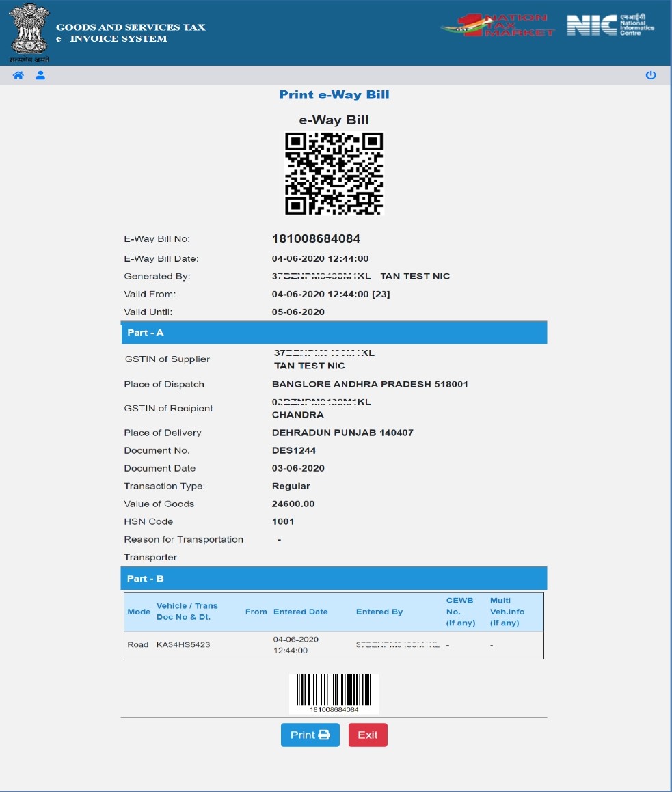This screenshot has width=672, height=792.
Task: Click the power logout icon
Action: pos(651,75)
